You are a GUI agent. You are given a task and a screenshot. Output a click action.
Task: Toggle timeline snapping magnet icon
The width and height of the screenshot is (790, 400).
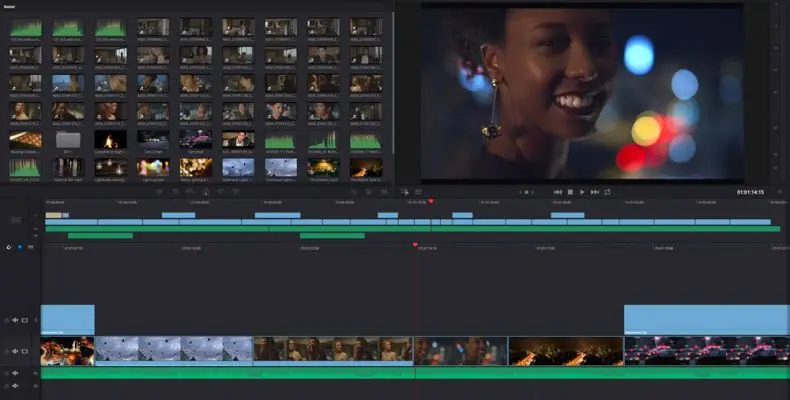[x=9, y=247]
